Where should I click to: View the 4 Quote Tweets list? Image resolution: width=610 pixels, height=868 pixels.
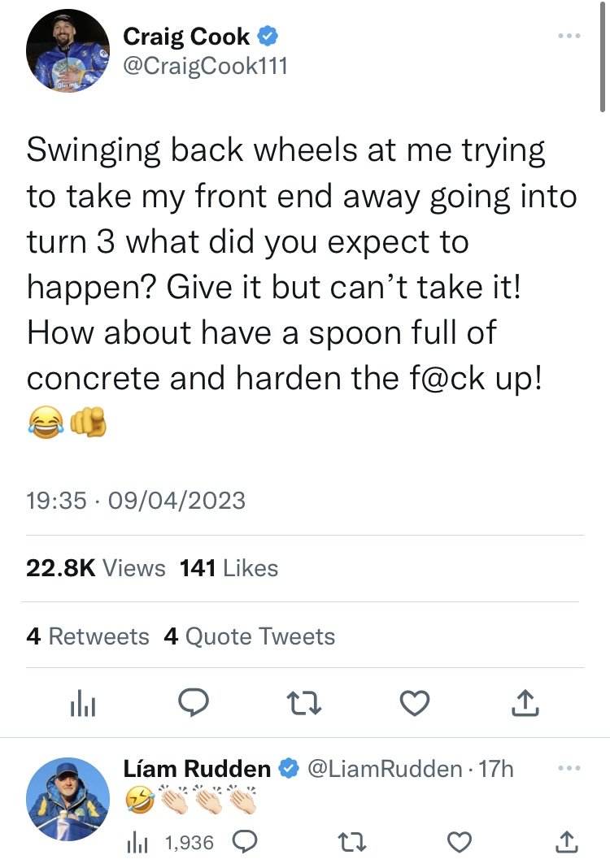click(249, 636)
